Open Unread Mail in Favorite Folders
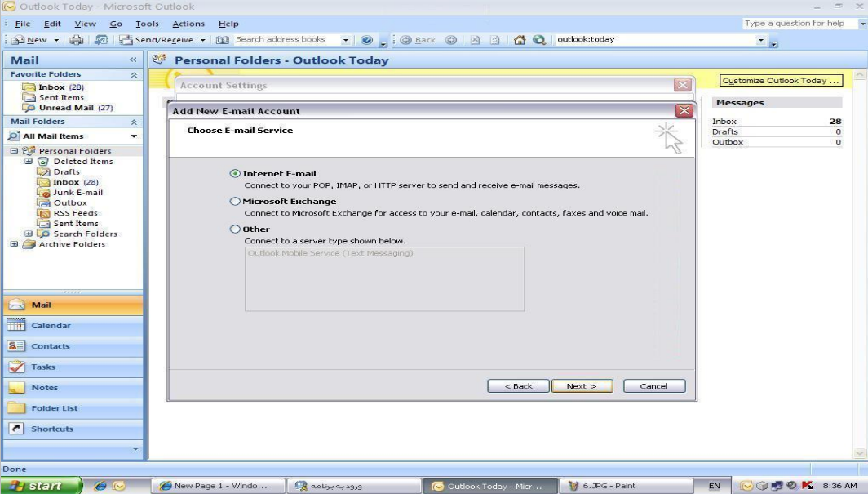This screenshot has width=868, height=494. coord(66,108)
